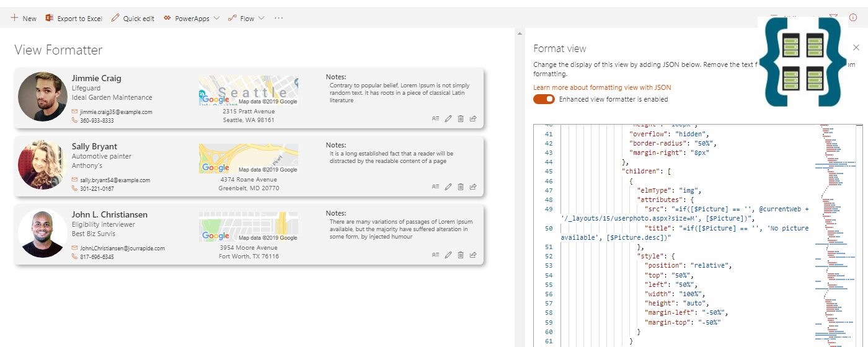Open the Learn more about formatting link
The image size is (868, 347).
601,87
